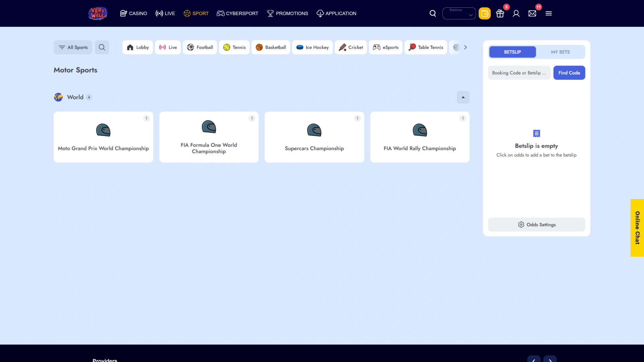Select the Ice Hockey sport chip
This screenshot has width=644, height=362.
[x=313, y=47]
